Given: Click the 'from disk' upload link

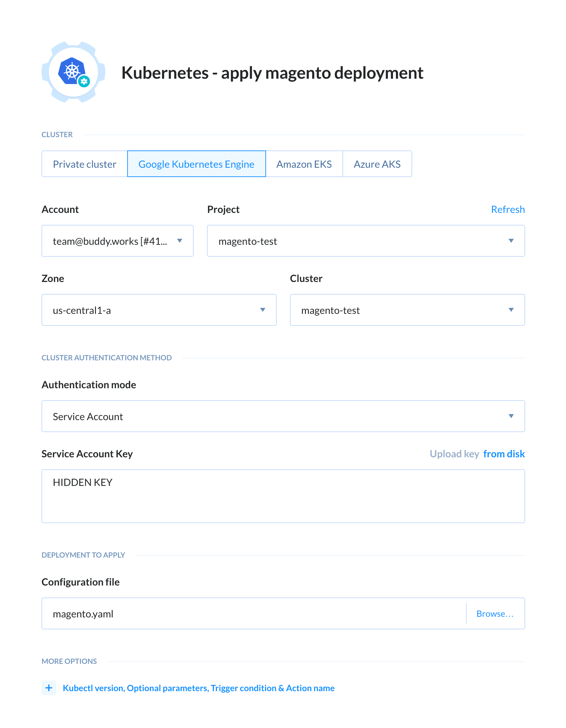Looking at the screenshot, I should (504, 454).
